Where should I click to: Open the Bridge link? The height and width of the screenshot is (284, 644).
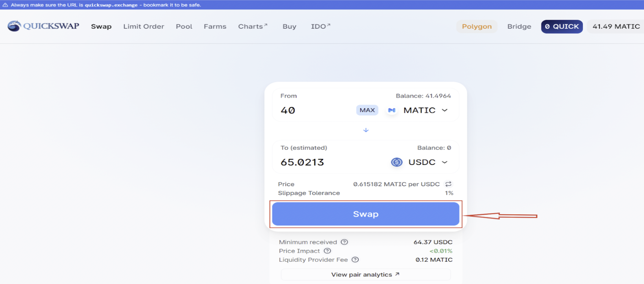point(519,27)
